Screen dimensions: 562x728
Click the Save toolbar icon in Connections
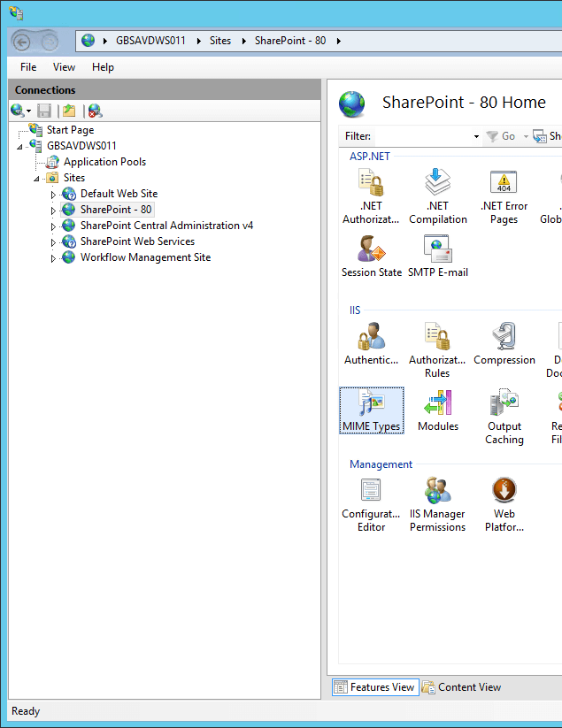pyautogui.click(x=44, y=111)
